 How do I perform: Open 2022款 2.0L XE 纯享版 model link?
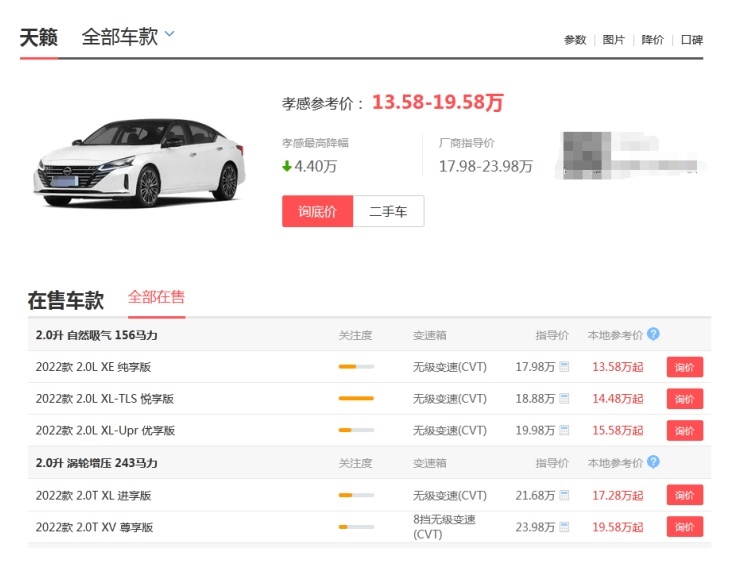tap(93, 367)
